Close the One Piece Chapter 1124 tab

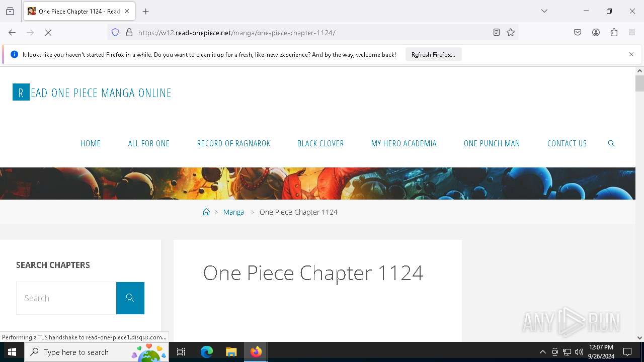tap(127, 11)
